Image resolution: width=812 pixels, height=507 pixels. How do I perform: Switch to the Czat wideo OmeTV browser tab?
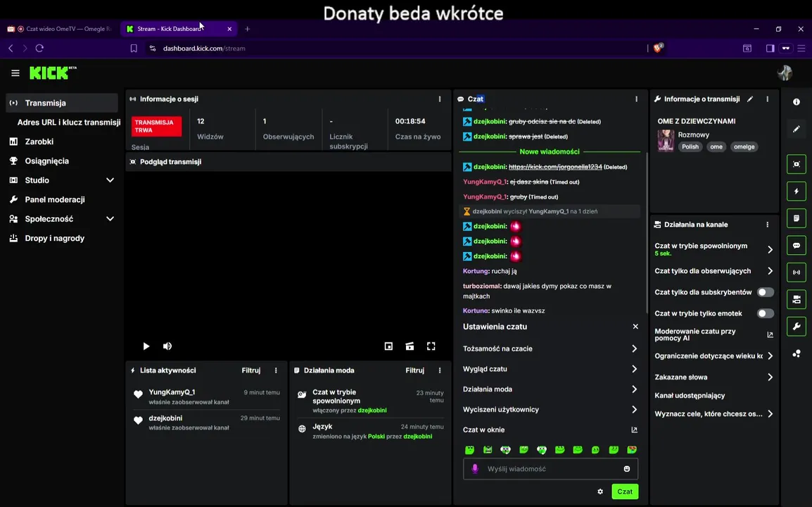click(x=60, y=29)
